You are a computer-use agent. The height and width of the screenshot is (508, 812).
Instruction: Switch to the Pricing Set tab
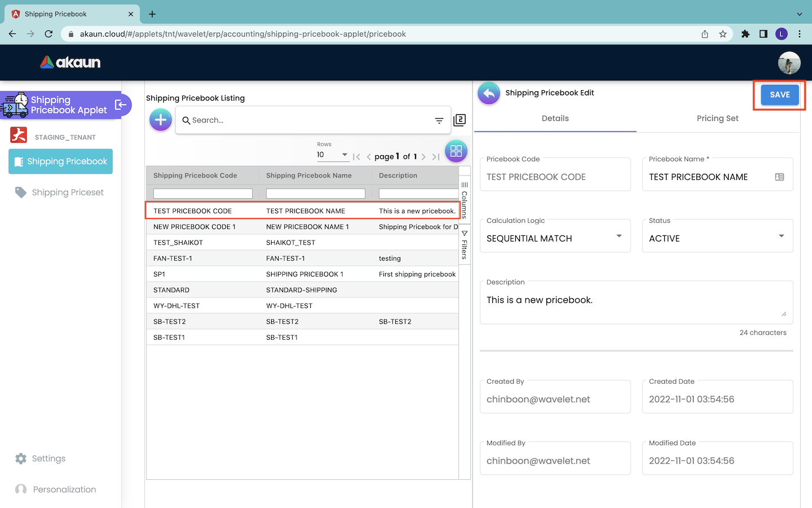[717, 119]
